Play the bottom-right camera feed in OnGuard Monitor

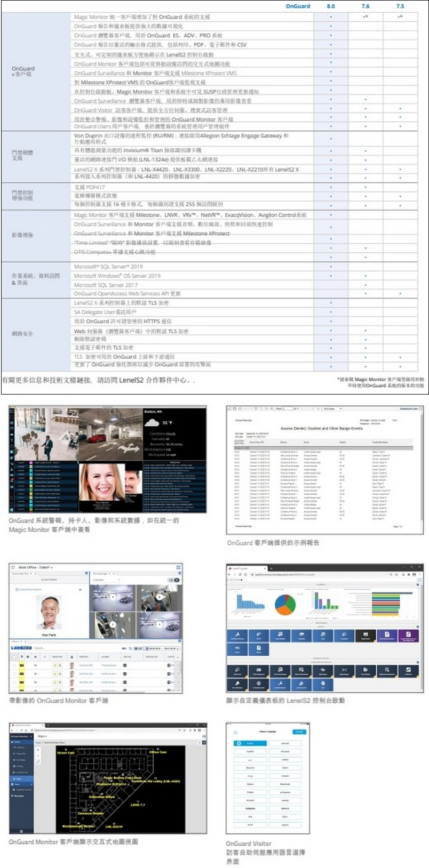point(158,625)
